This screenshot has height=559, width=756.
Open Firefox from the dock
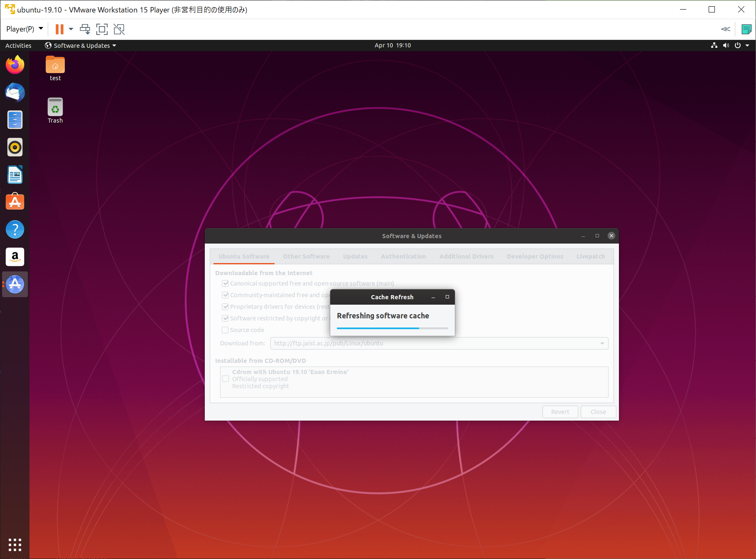pyautogui.click(x=15, y=65)
